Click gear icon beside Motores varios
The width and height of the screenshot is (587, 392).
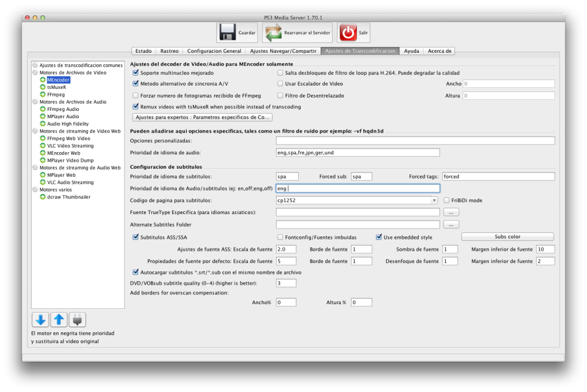click(x=35, y=189)
